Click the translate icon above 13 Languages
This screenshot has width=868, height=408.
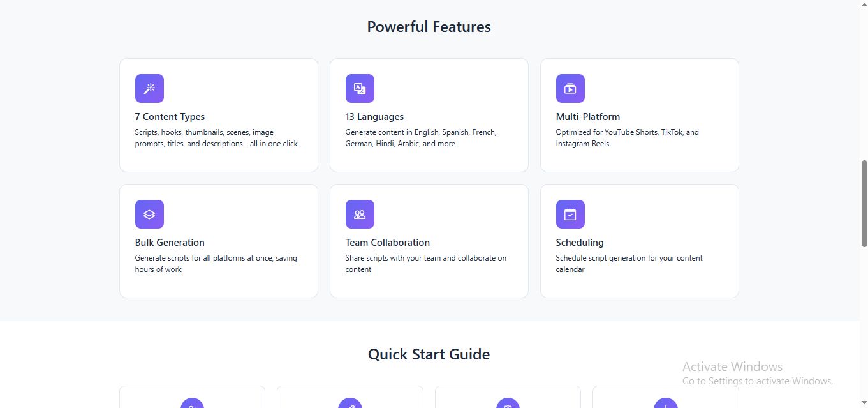[x=360, y=88]
